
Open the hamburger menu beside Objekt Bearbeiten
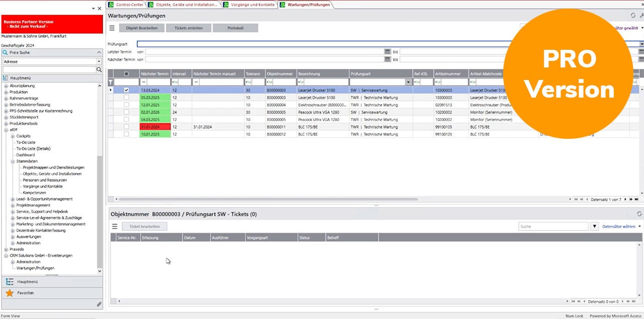(x=112, y=28)
